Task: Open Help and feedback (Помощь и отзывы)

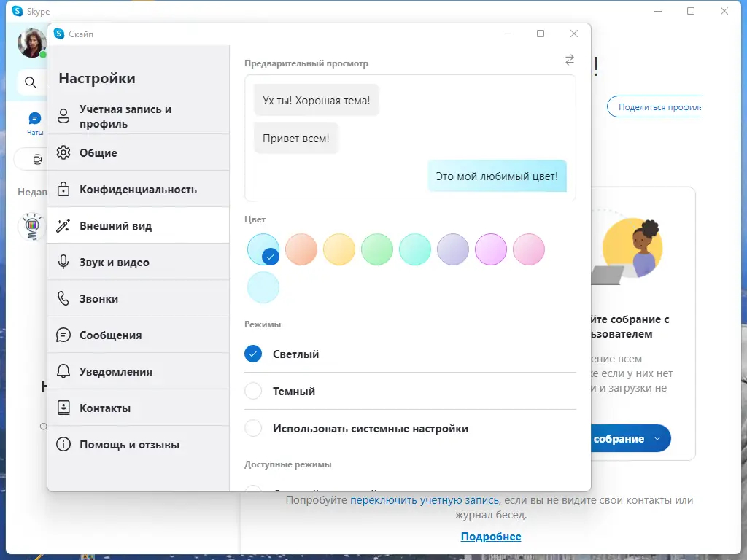Action: click(x=138, y=444)
